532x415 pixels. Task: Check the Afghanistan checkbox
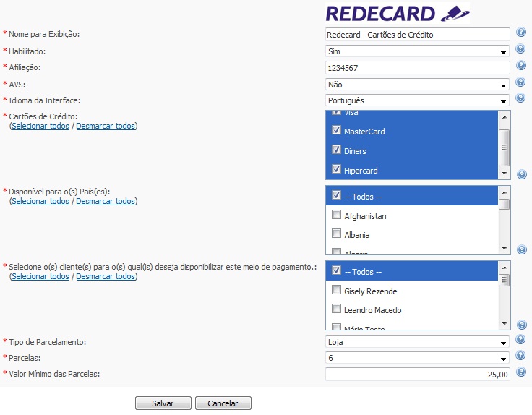click(x=336, y=215)
